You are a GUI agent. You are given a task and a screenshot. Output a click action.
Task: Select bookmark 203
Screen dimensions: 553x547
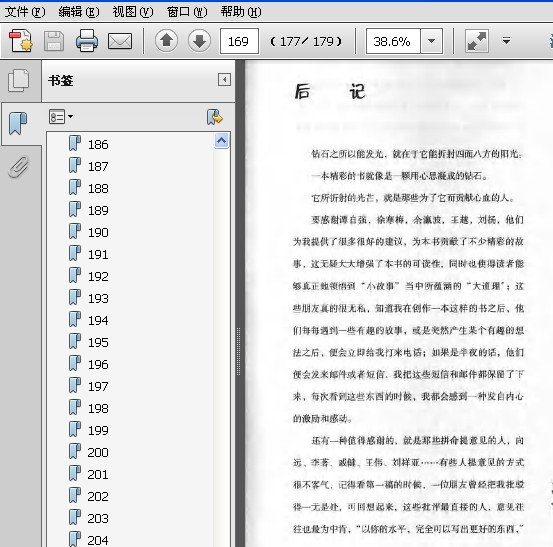click(98, 518)
